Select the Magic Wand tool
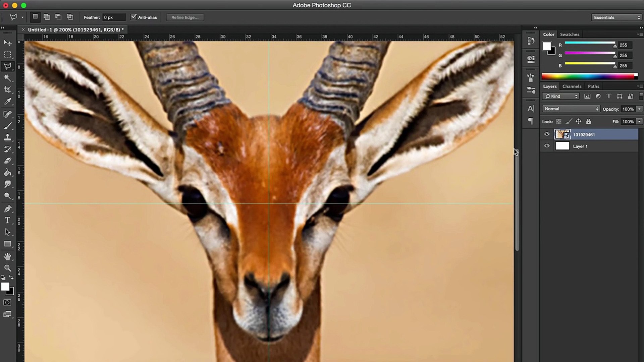644x362 pixels. [x=7, y=78]
